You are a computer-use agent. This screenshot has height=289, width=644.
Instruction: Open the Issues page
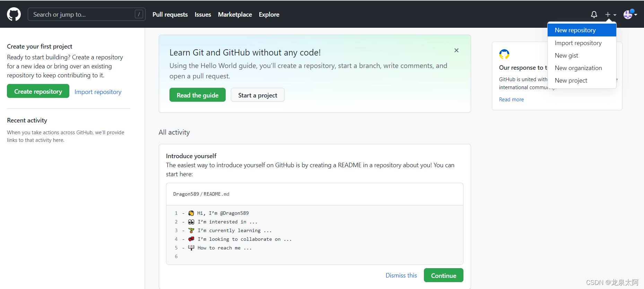click(203, 15)
